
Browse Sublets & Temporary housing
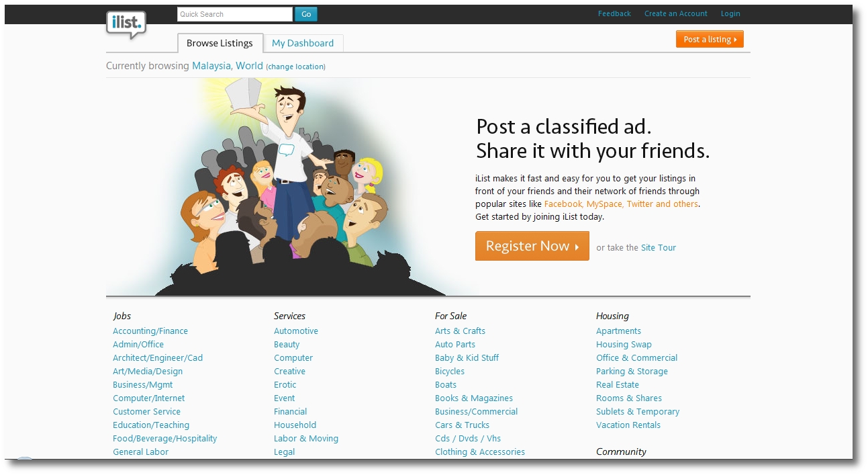pos(638,412)
